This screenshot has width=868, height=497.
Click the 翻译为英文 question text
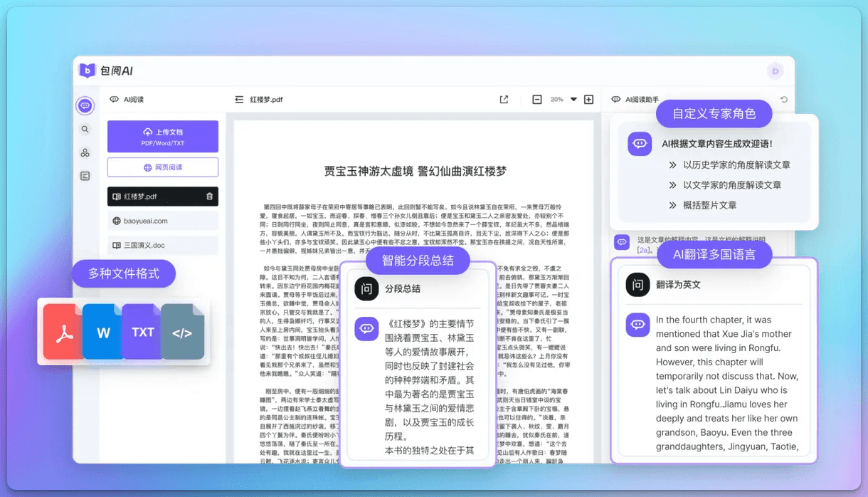(x=679, y=284)
